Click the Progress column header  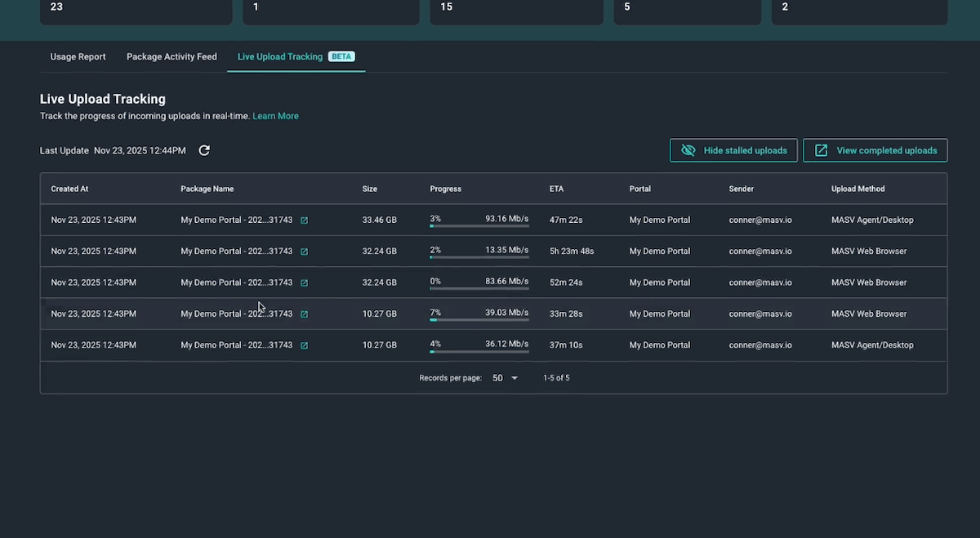pos(445,189)
